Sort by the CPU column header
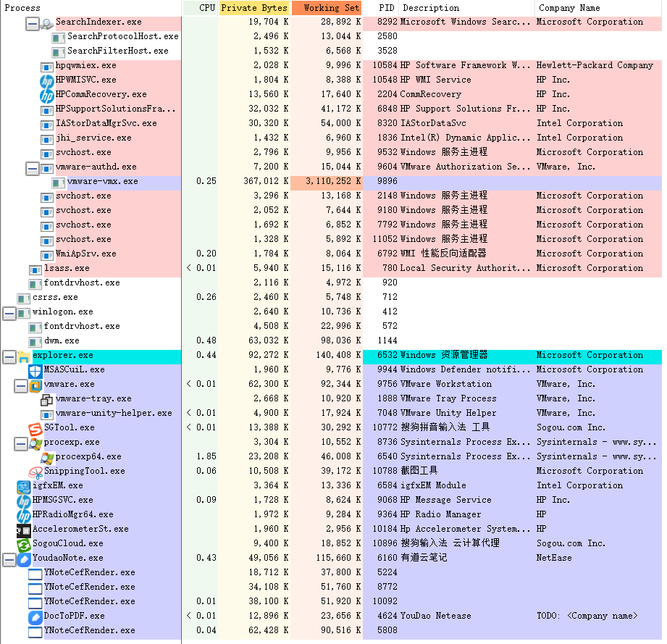This screenshot has height=644, width=667. (199, 8)
